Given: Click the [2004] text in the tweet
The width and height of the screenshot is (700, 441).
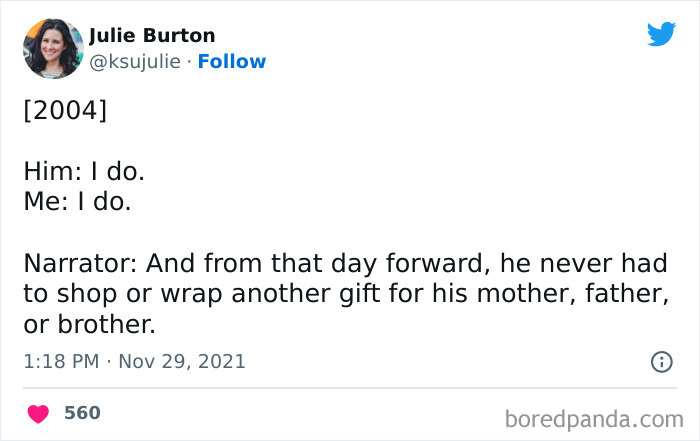Looking at the screenshot, I should (64, 109).
